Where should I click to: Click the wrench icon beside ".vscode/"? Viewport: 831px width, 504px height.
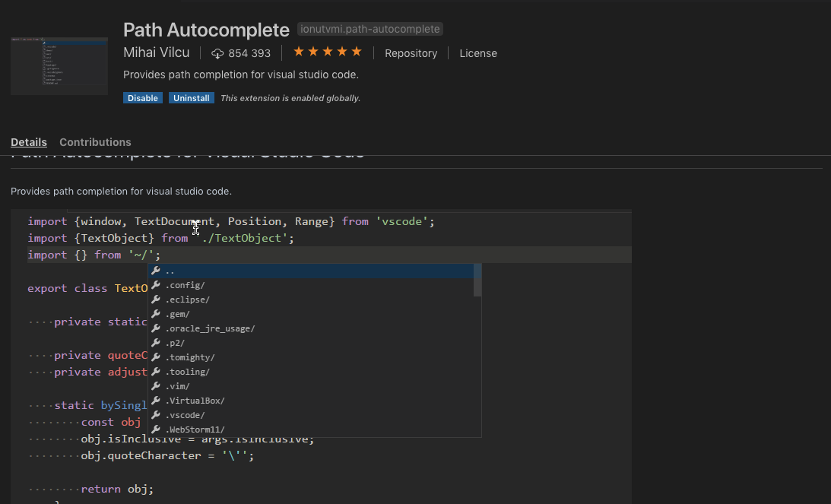coord(157,415)
